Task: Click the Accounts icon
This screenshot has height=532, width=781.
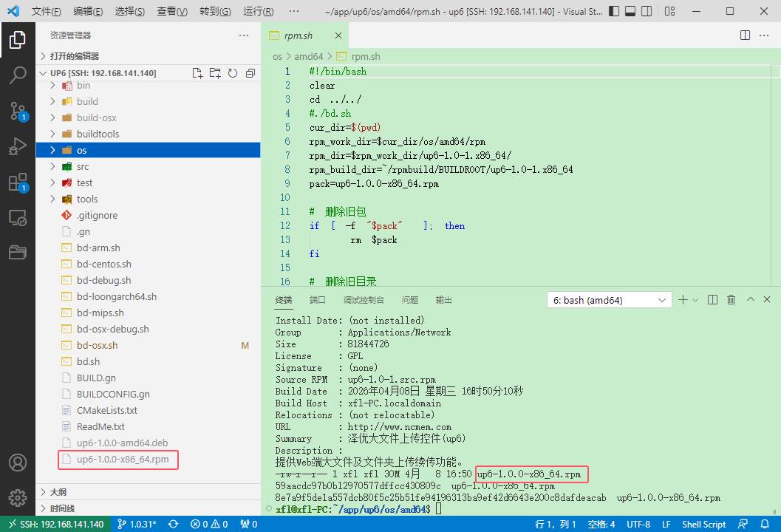Action: point(18,463)
